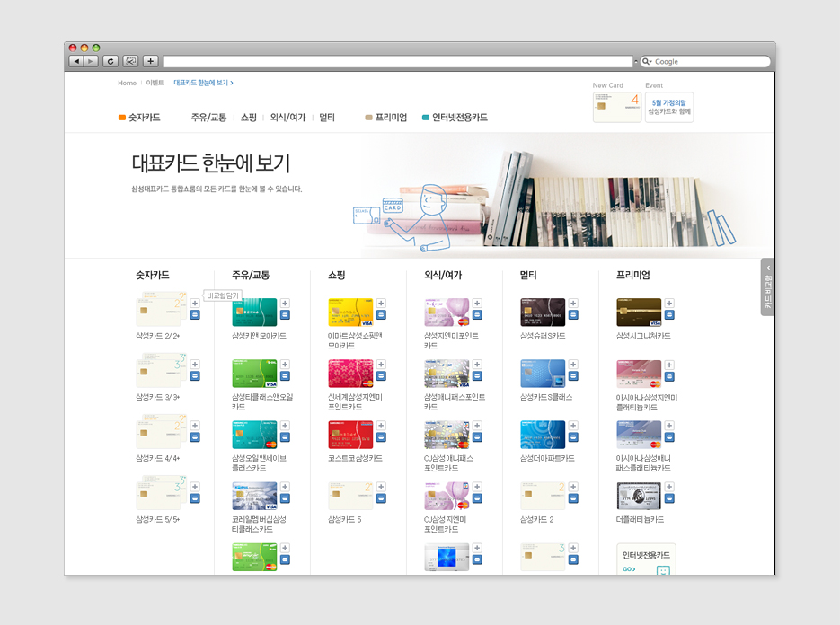Image resolution: width=840 pixels, height=625 pixels.
Task: Add 삼성더아파트카드 with plus icon
Action: [x=573, y=426]
